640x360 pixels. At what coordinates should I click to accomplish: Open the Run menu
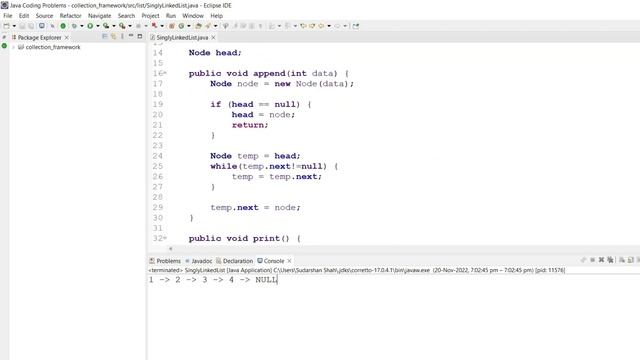(x=171, y=16)
